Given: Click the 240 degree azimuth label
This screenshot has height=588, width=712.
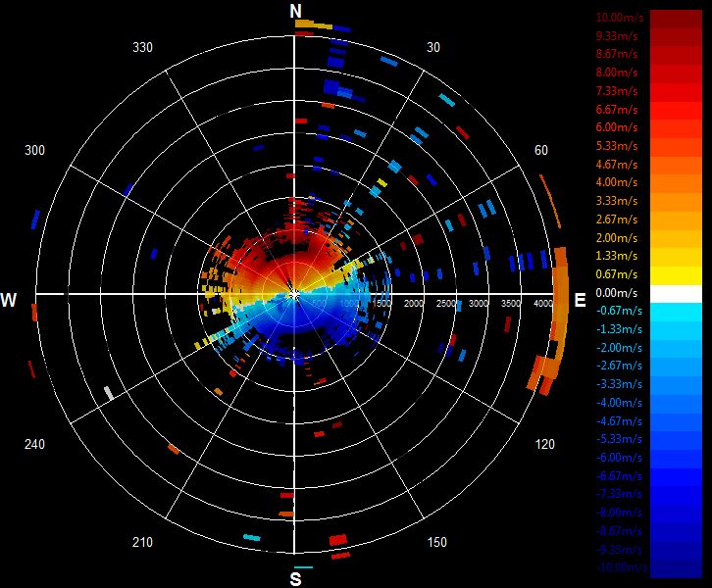Looking at the screenshot, I should point(34,444).
